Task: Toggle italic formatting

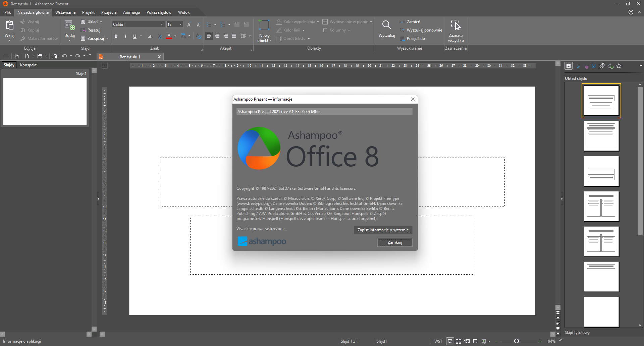Action: coord(125,36)
